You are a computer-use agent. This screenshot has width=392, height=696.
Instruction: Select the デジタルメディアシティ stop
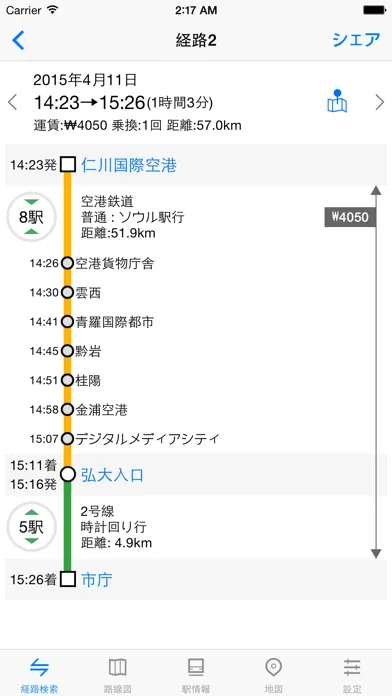pyautogui.click(x=147, y=439)
